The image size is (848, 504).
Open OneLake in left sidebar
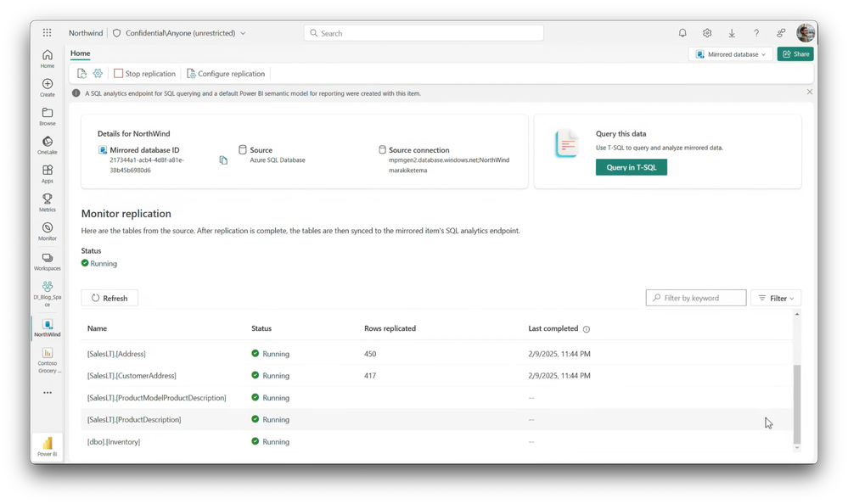(x=48, y=145)
